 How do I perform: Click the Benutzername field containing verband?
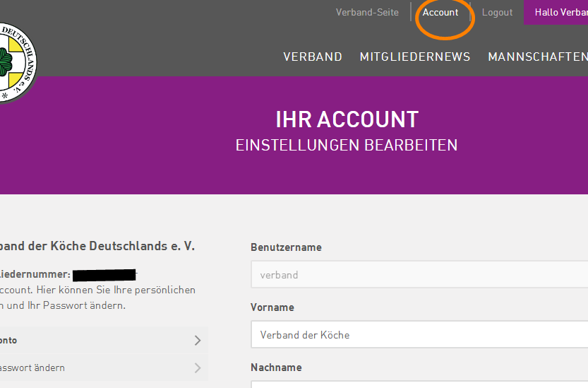pyautogui.click(x=419, y=274)
